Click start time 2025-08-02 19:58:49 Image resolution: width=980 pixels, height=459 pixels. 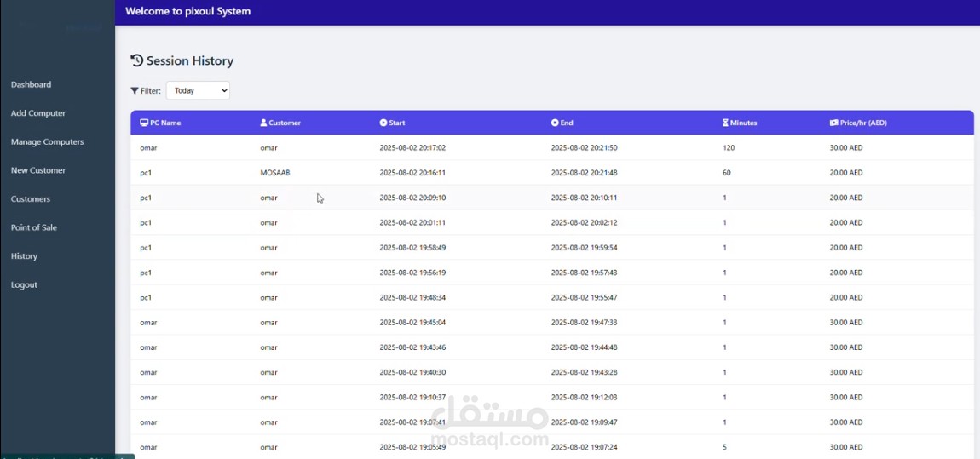click(412, 248)
